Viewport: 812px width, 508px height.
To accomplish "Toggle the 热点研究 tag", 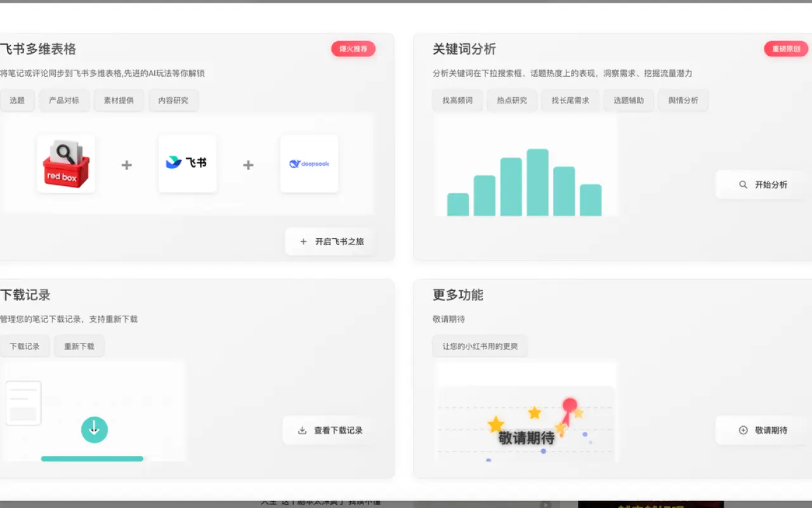I will pos(512,100).
